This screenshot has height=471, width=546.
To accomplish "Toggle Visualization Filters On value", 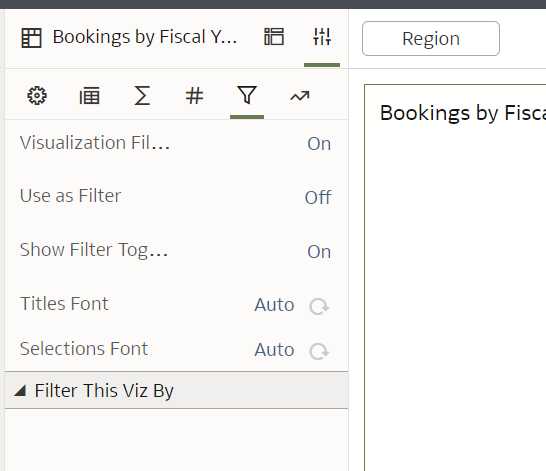I will click(319, 143).
